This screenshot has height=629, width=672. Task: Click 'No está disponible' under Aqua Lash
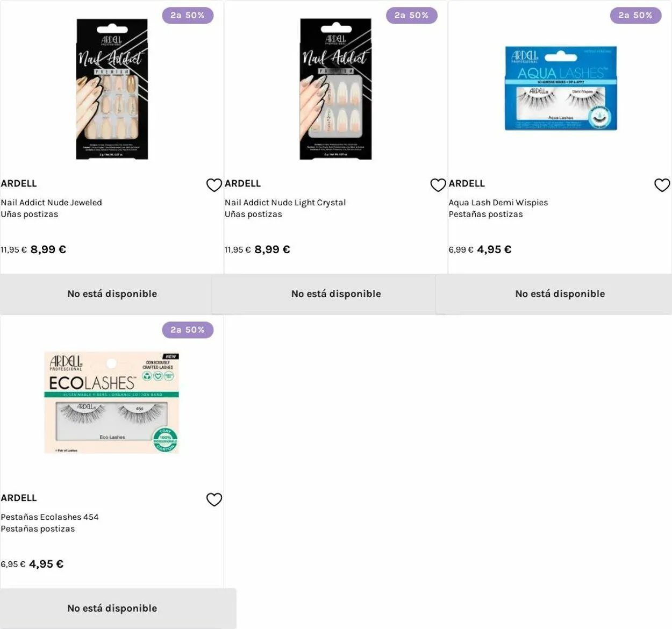pyautogui.click(x=560, y=294)
